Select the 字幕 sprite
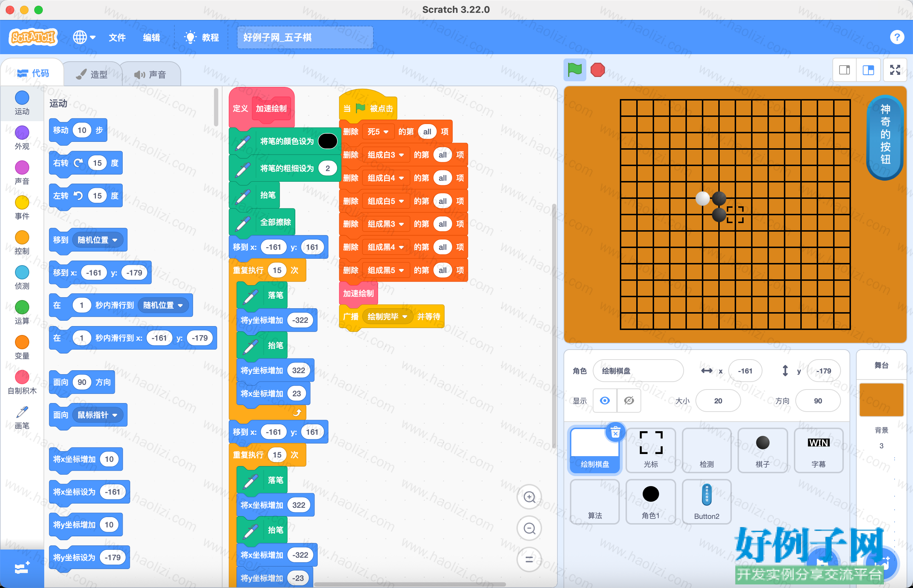913x588 pixels. pyautogui.click(x=818, y=450)
